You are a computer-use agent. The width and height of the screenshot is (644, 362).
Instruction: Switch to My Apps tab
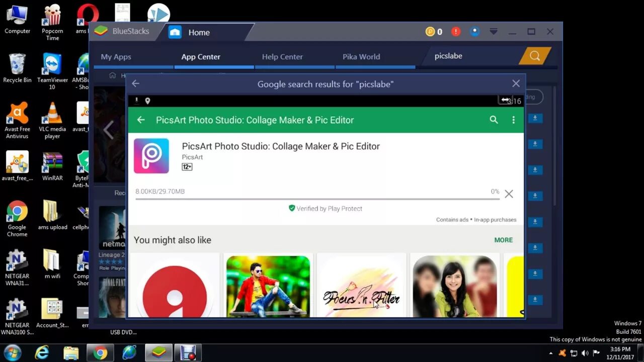pyautogui.click(x=116, y=57)
